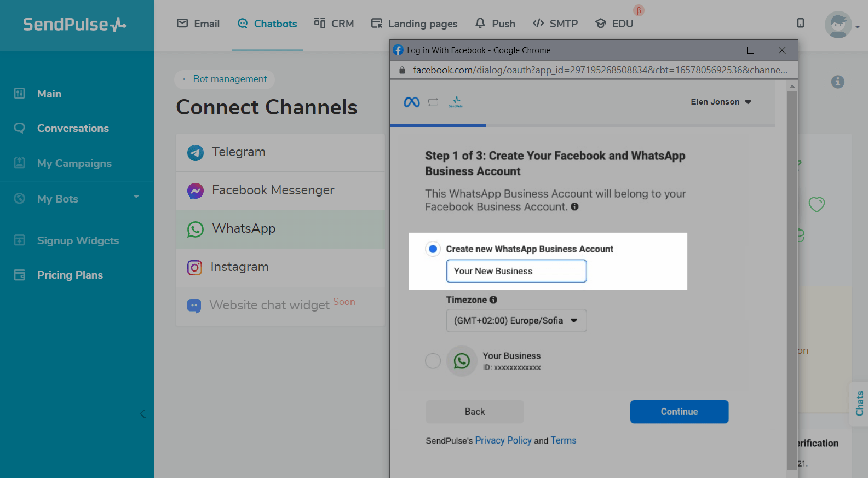Image resolution: width=868 pixels, height=478 pixels.
Task: Click the Timezone info icon
Action: [493, 300]
